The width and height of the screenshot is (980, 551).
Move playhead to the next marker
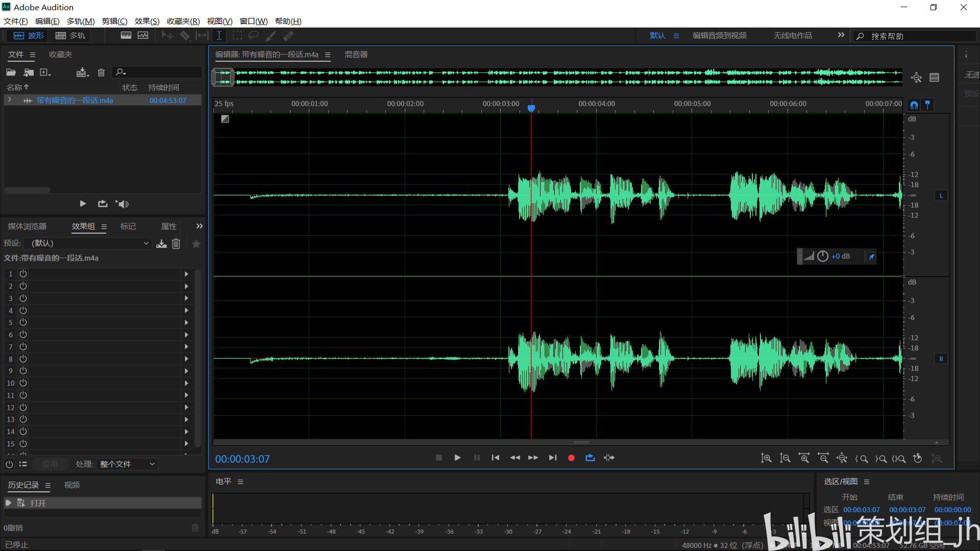pos(553,458)
